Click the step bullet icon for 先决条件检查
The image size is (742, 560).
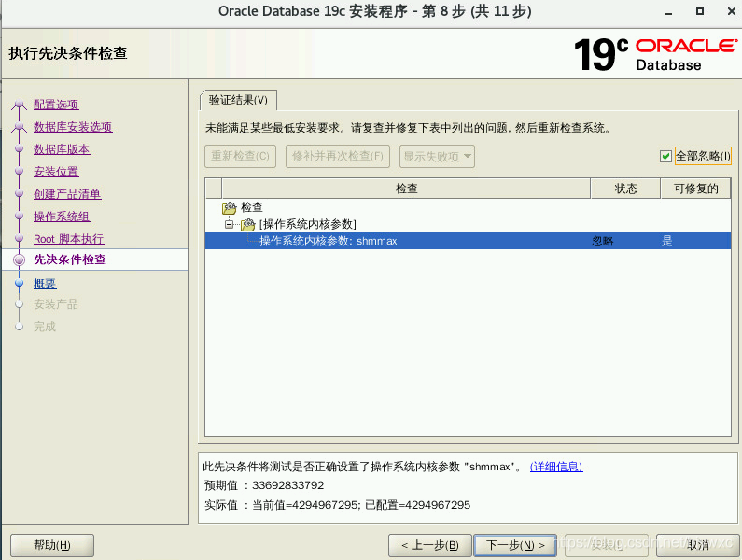point(19,259)
